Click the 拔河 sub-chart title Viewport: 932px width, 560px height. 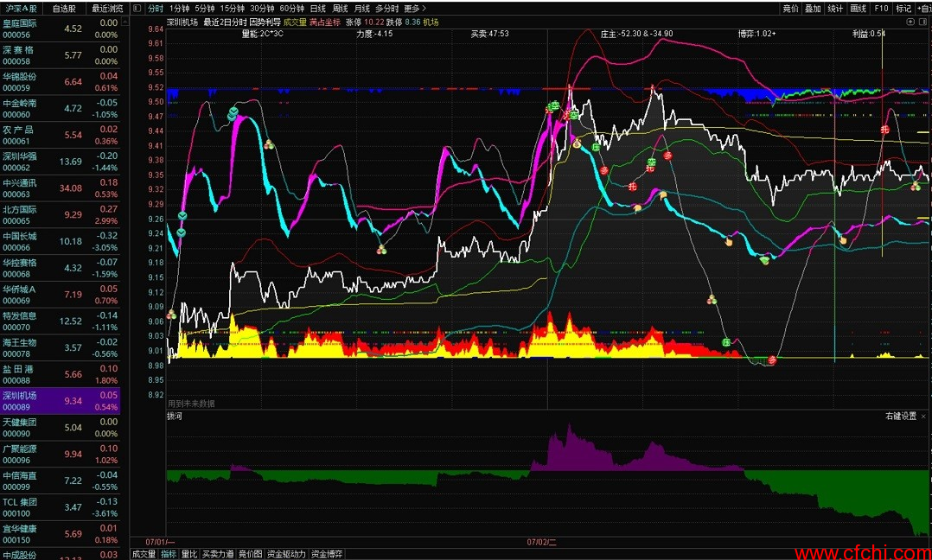click(x=174, y=417)
